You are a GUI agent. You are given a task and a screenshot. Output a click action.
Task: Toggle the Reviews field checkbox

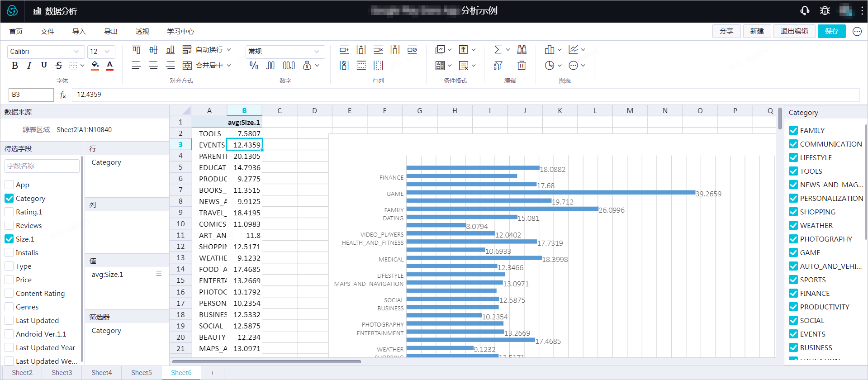pos(9,225)
